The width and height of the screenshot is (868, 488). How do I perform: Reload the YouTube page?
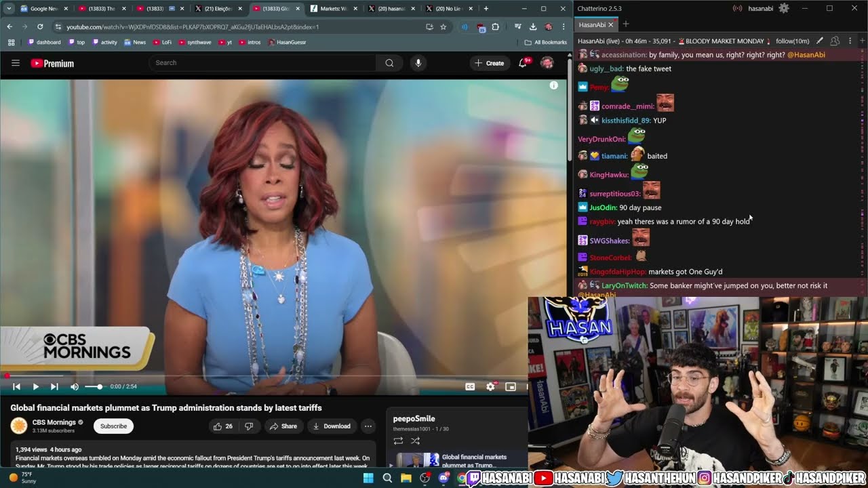40,26
